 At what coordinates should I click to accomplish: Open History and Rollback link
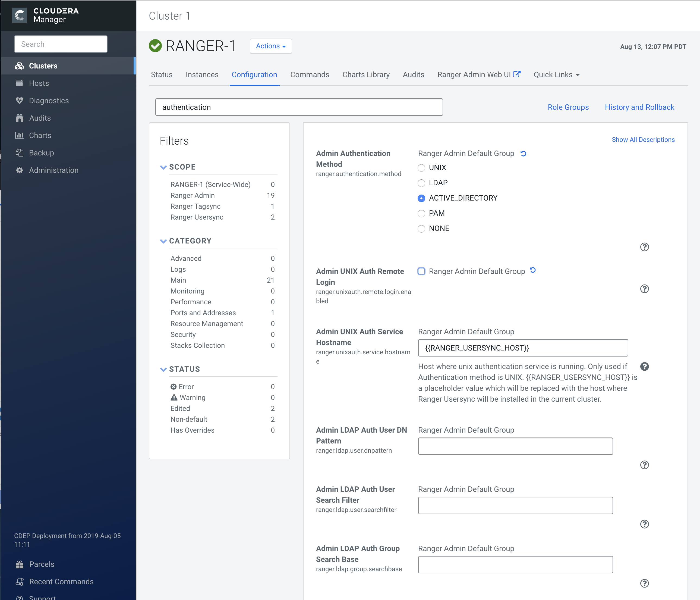[x=639, y=107]
